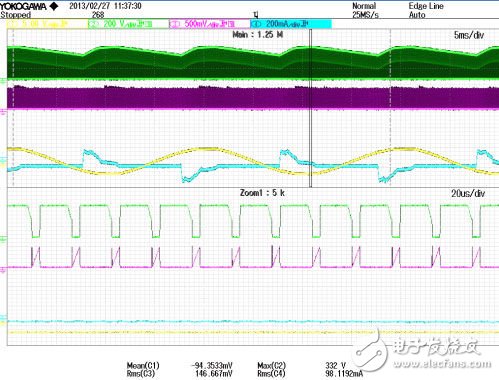
Task: Click the Edge Line trigger type label
Action: 426,6
